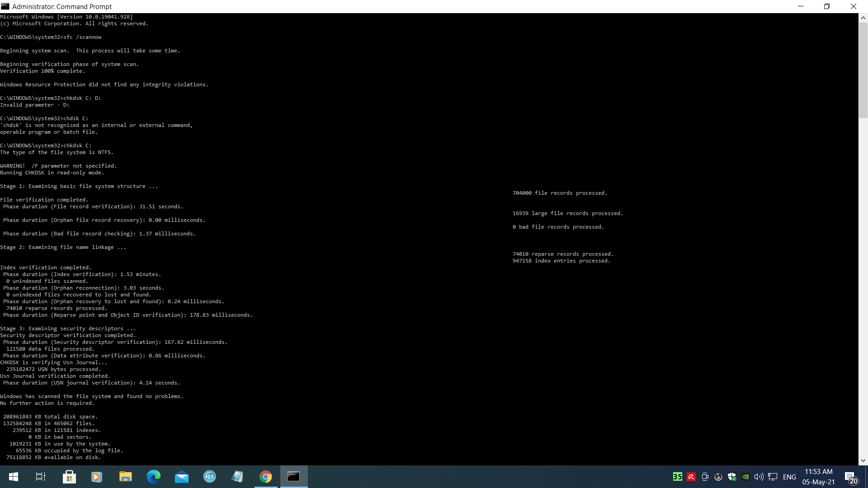The image size is (868, 488).
Task: Click the Command Prompt taskbar icon
Action: (x=294, y=477)
